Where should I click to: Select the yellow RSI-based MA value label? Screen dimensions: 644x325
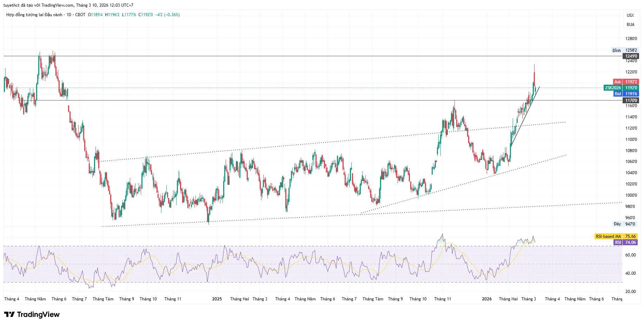pos(616,236)
